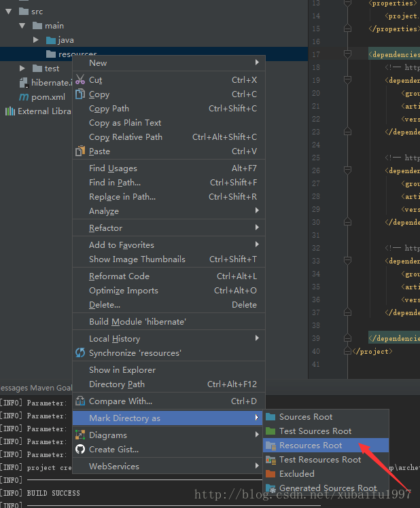Viewport: 420px width, 508px height.
Task: Click Build Module 'hibernate'
Action: click(x=137, y=322)
